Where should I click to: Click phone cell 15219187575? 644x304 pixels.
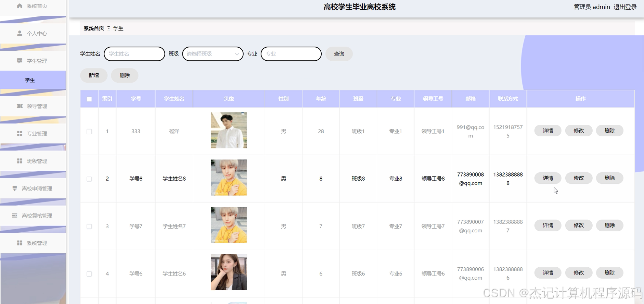tap(508, 131)
